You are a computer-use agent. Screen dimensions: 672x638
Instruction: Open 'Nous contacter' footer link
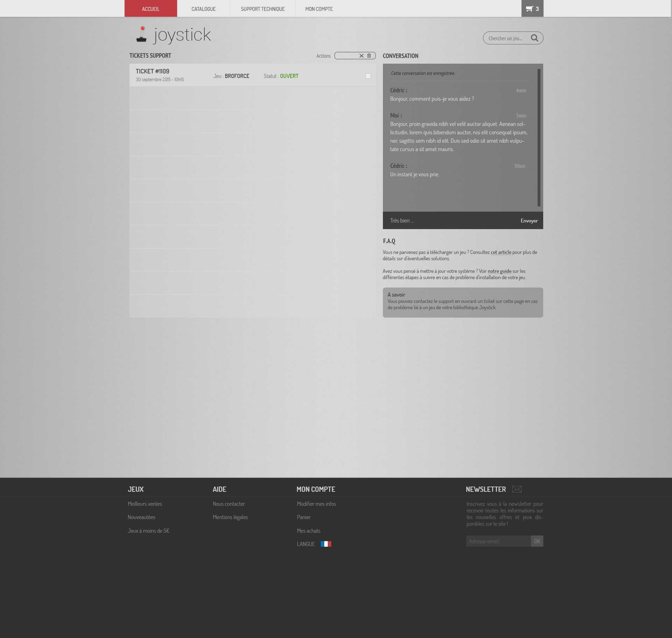229,504
